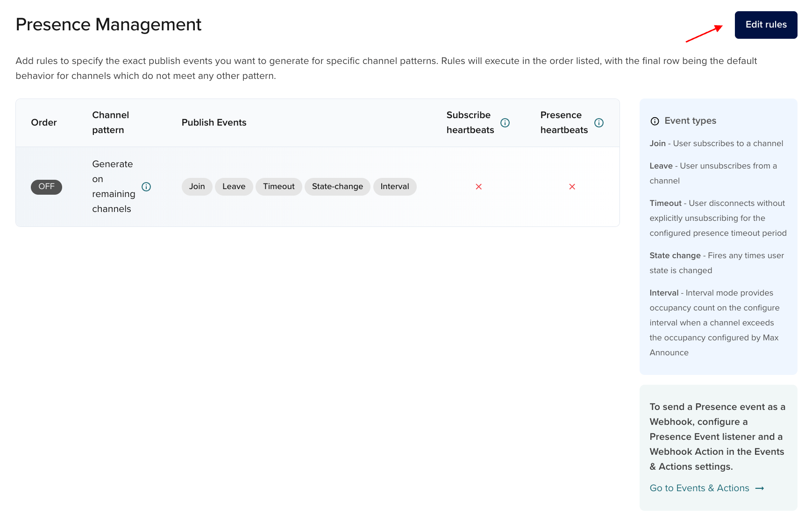Viewport: 812px width, 522px height.
Task: Click info icon beside Generate on remaining channels
Action: tap(146, 187)
